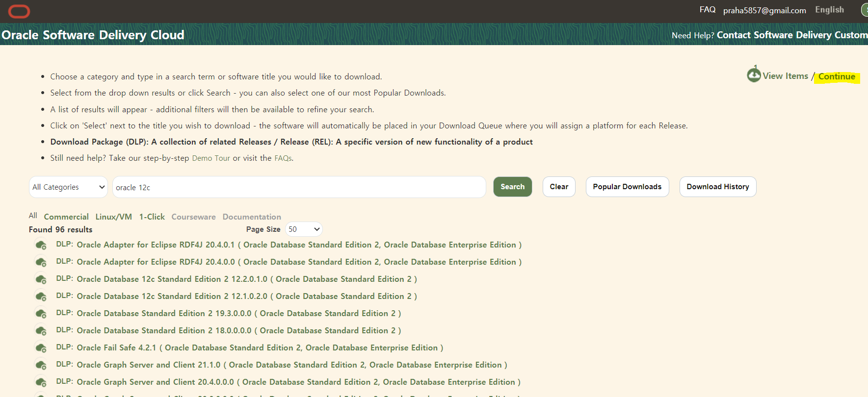
Task: Click the search field containing oracle 12c
Action: click(299, 187)
